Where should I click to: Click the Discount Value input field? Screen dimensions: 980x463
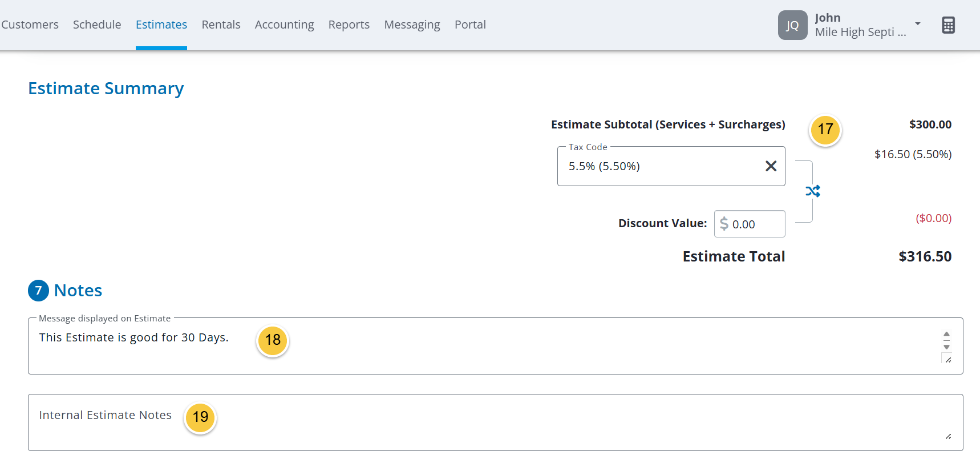point(750,224)
